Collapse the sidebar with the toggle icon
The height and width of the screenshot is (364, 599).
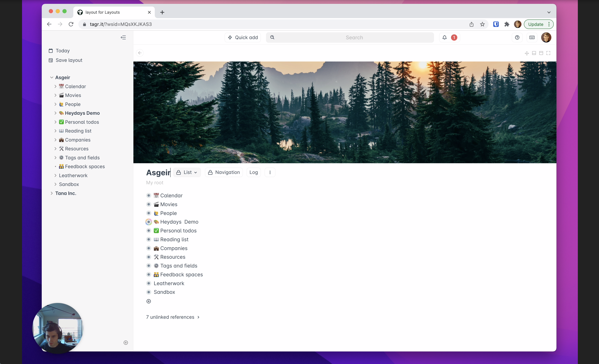pos(123,37)
